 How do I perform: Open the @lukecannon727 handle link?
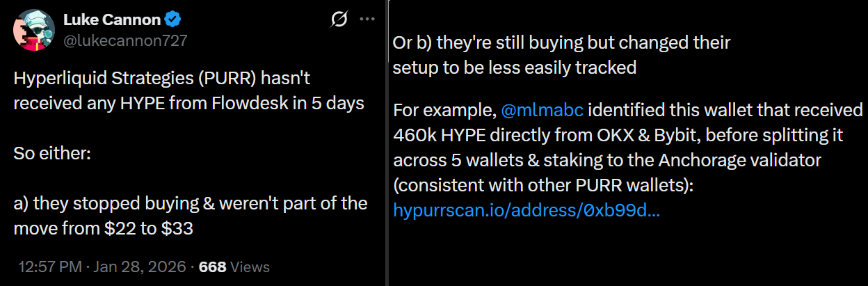pos(125,40)
